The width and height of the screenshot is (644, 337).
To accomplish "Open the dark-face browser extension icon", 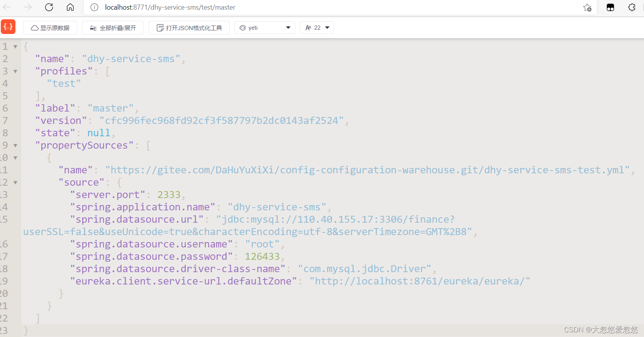I will pos(610,7).
